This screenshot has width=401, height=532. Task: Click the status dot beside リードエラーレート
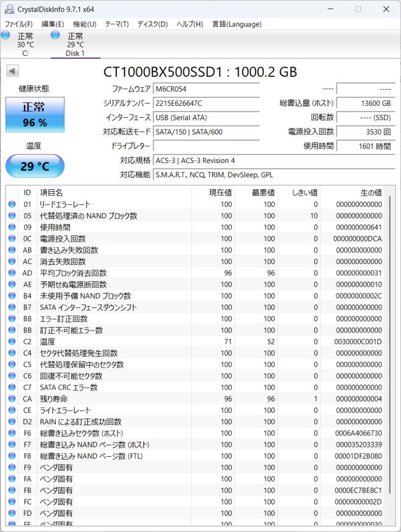point(11,204)
